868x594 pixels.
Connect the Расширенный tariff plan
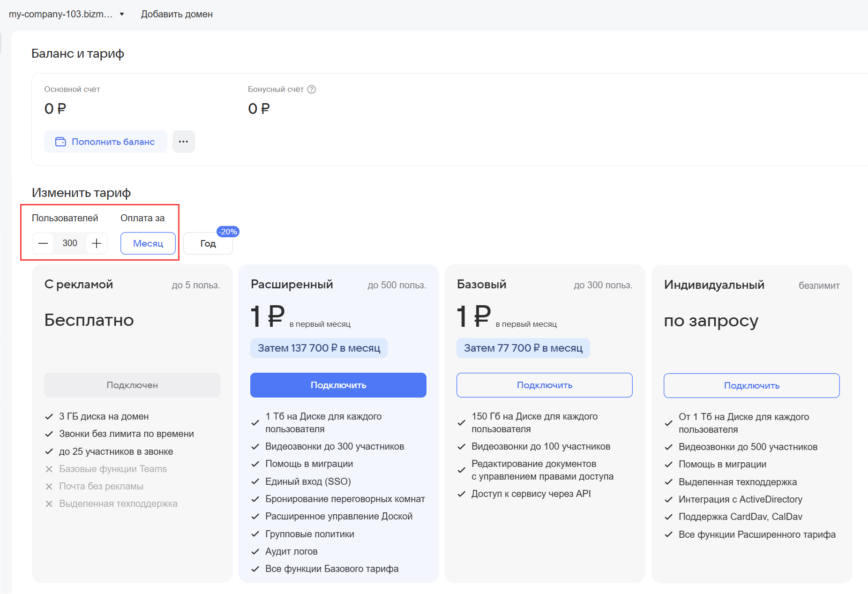coord(338,385)
